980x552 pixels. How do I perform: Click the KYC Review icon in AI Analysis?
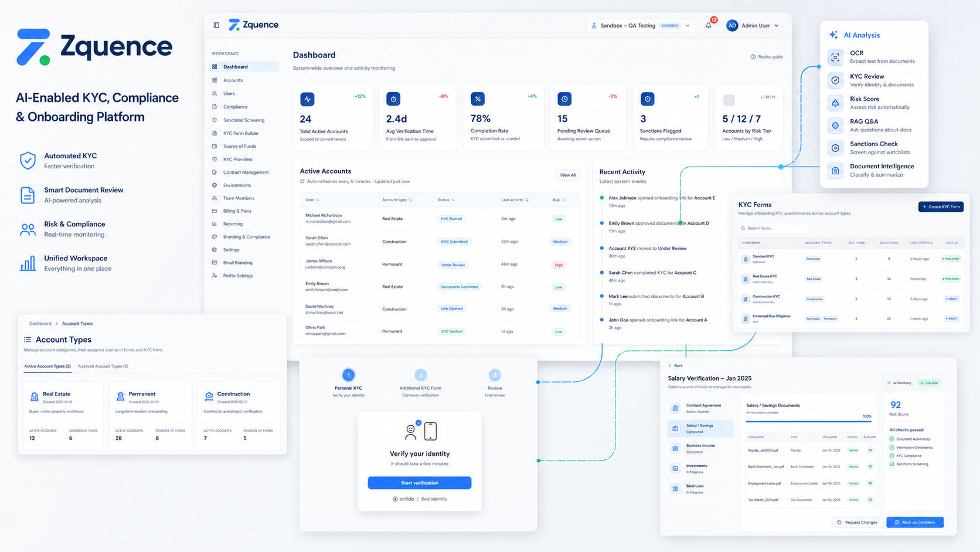(835, 80)
